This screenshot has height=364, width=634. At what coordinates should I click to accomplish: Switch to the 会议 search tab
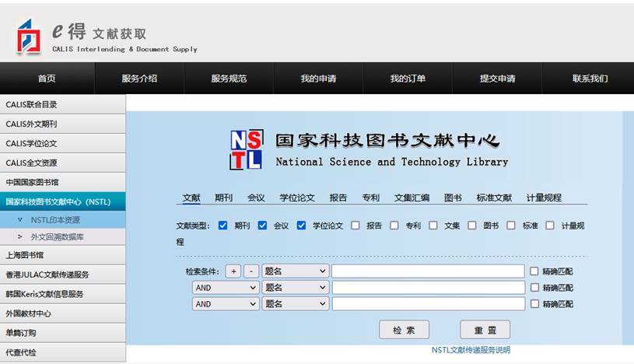[x=256, y=198]
